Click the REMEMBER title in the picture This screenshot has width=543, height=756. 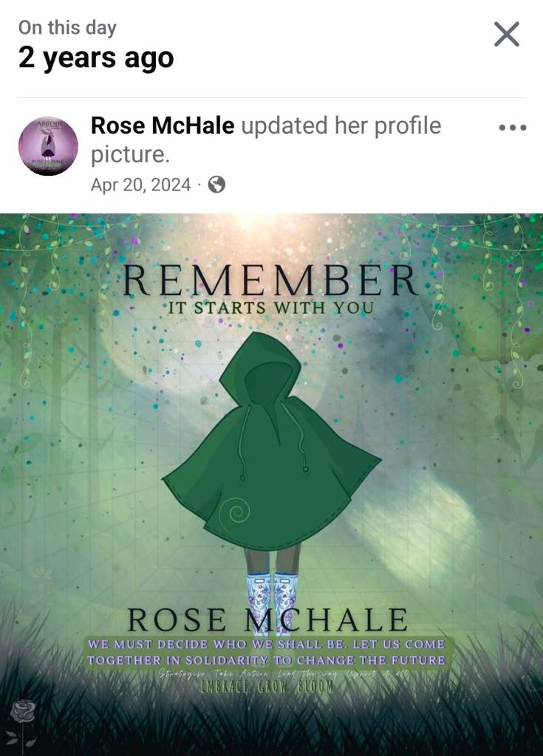pyautogui.click(x=270, y=280)
